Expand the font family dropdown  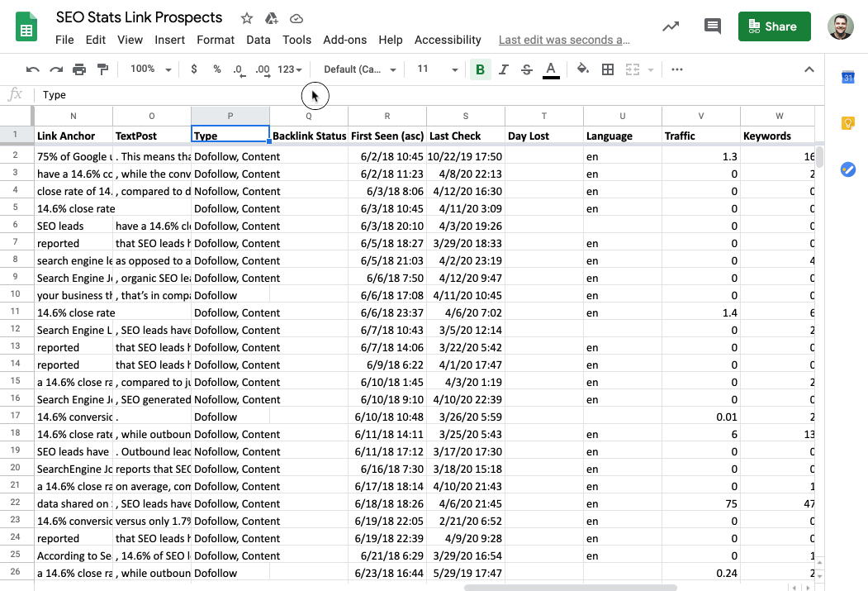[x=359, y=69]
